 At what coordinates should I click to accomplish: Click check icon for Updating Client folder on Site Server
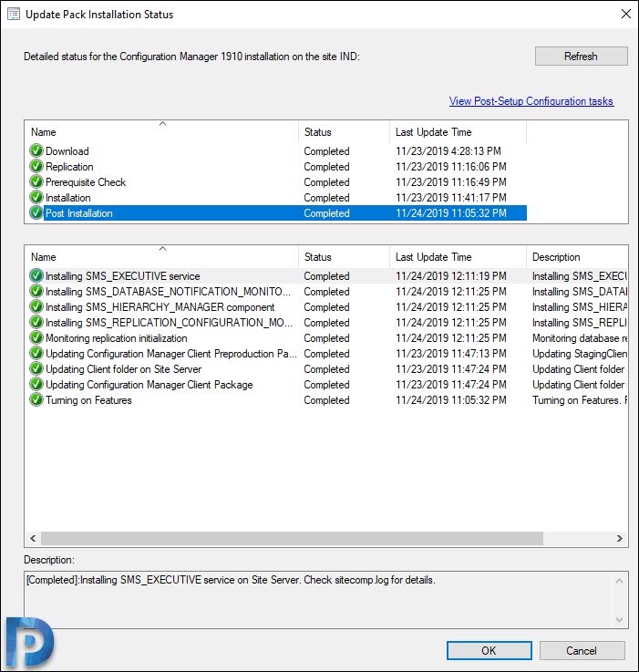pos(36,369)
